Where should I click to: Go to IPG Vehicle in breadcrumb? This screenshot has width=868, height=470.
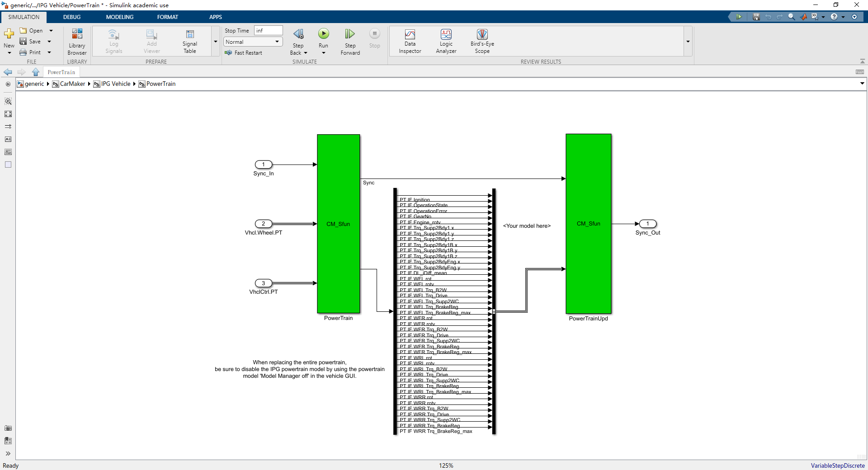click(x=116, y=84)
